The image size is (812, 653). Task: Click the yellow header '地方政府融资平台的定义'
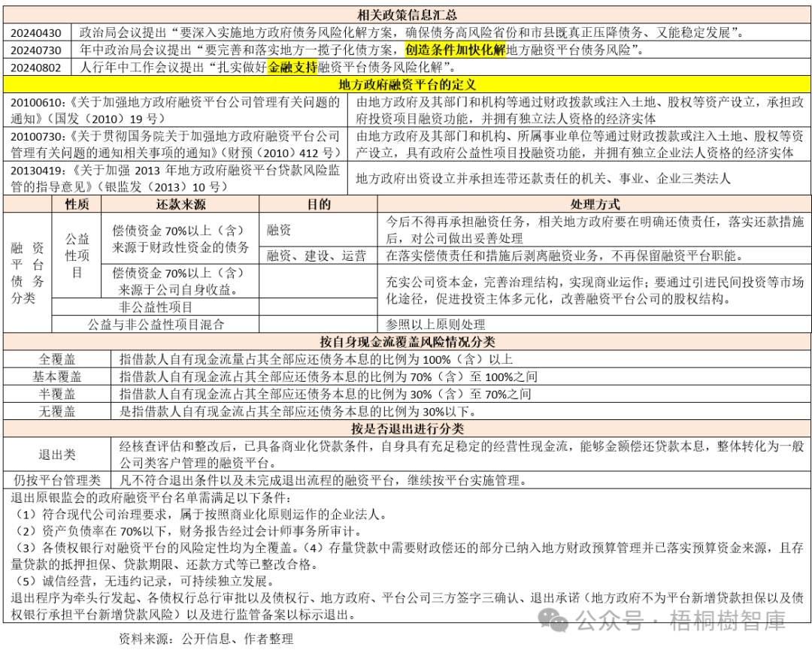coord(407,84)
